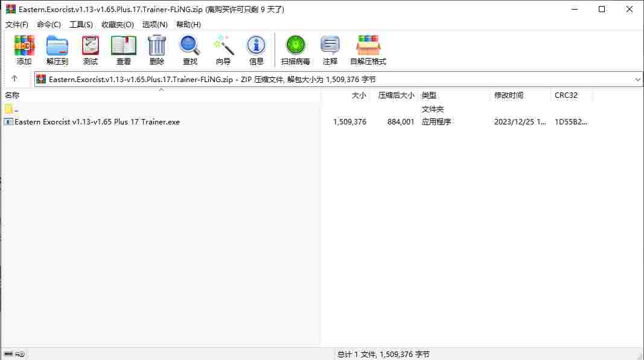The width and height of the screenshot is (644, 360).
Task: Open the 查找 (Find) magnifier tool
Action: pos(190,45)
